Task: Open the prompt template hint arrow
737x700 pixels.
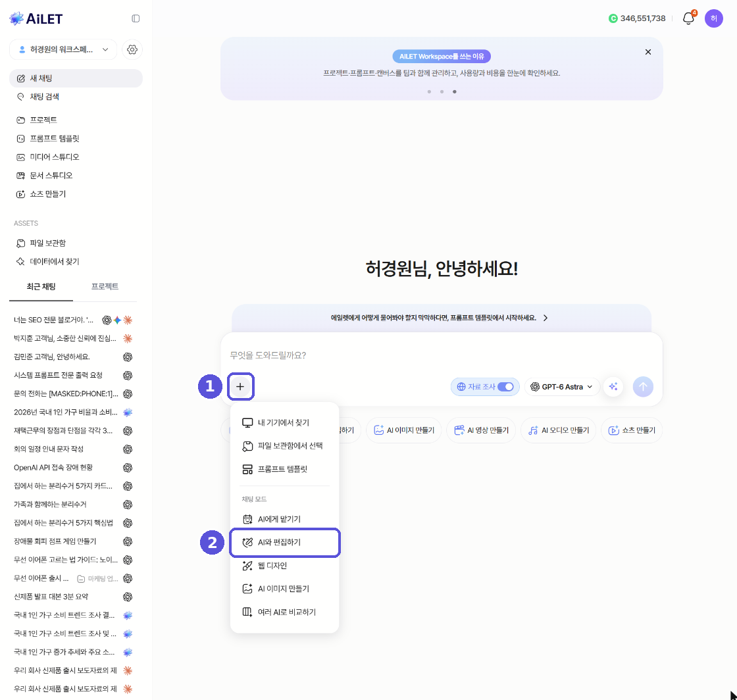Action: point(546,318)
